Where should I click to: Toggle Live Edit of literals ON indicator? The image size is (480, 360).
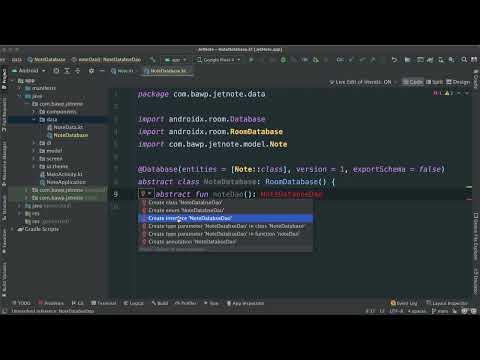tap(360, 82)
